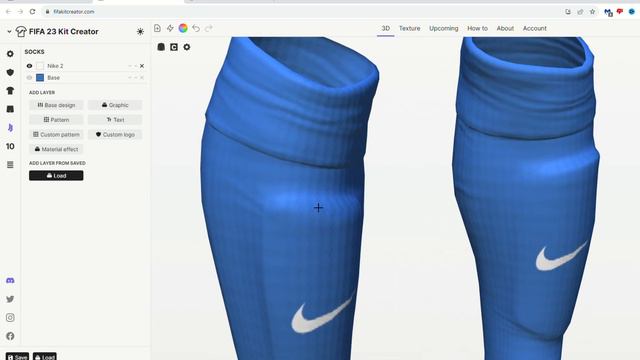The width and height of the screenshot is (640, 360).
Task: Click the lightning bolt icon in toolbar
Action: coord(170,28)
